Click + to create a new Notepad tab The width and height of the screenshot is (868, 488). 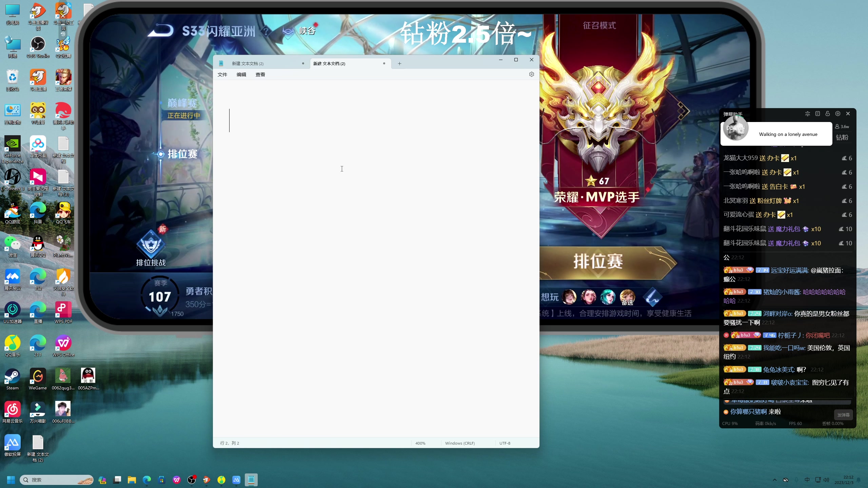click(x=399, y=63)
